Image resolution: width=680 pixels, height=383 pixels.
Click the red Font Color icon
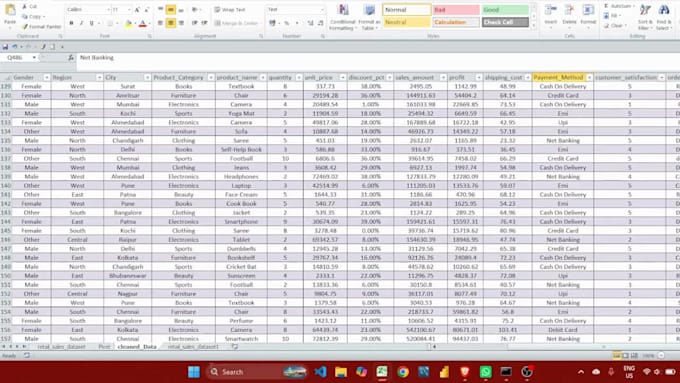tap(142, 24)
